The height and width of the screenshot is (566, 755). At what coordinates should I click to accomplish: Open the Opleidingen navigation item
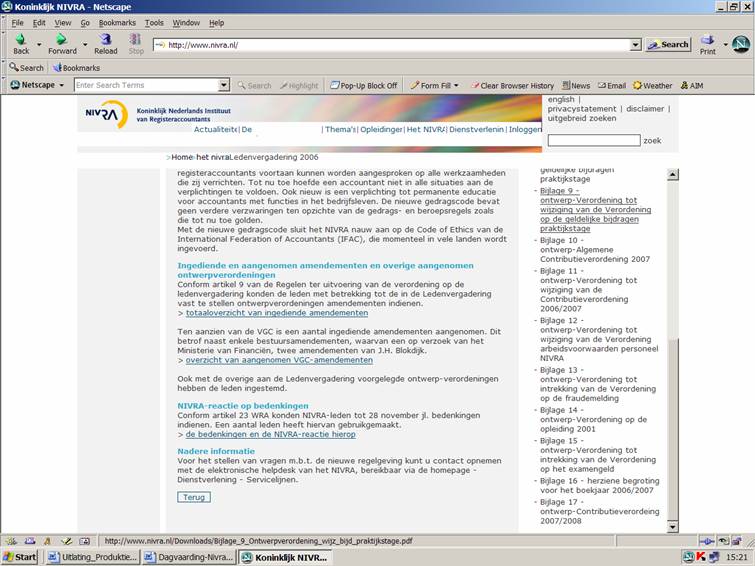pyautogui.click(x=381, y=129)
